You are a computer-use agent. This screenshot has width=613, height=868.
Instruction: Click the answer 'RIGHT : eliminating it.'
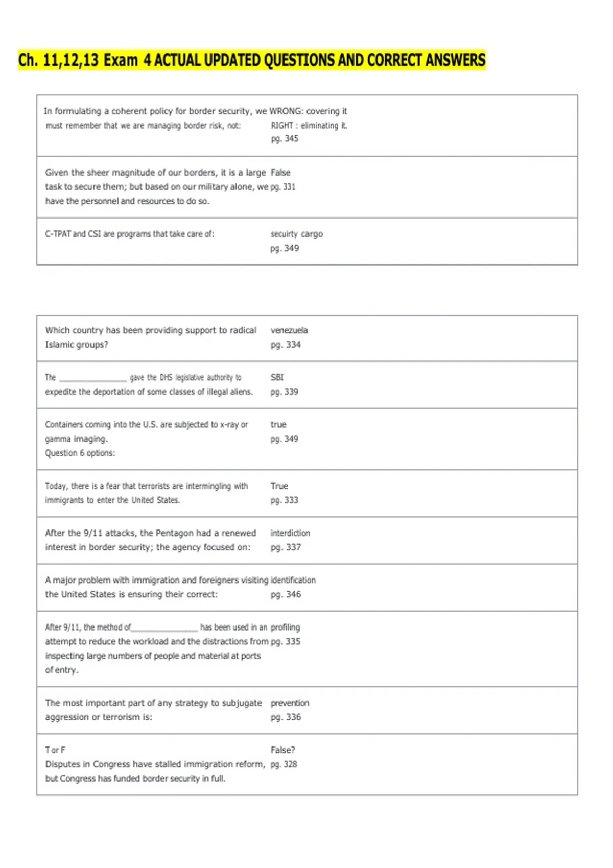(309, 125)
